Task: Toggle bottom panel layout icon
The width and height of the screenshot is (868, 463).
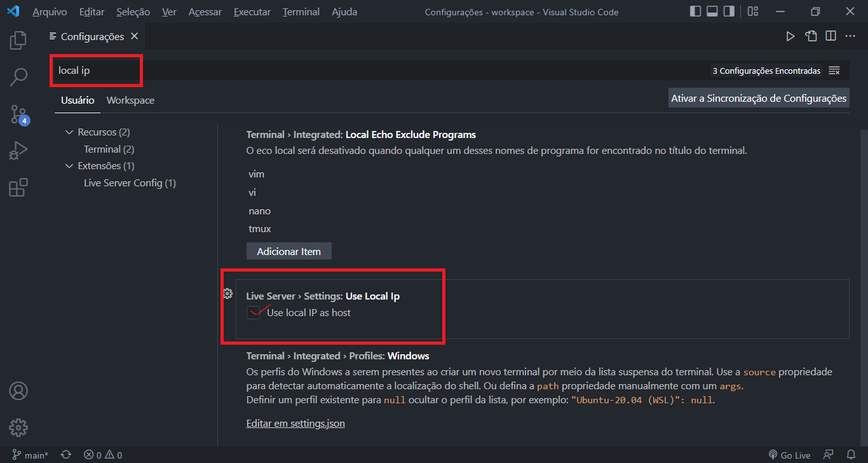Action: pyautogui.click(x=712, y=11)
